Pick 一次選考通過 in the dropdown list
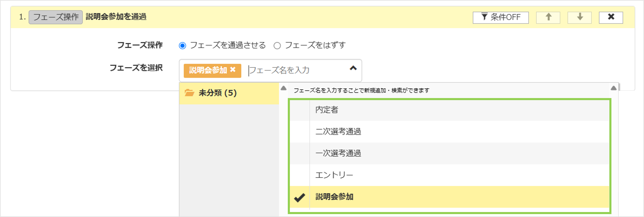 (x=338, y=153)
